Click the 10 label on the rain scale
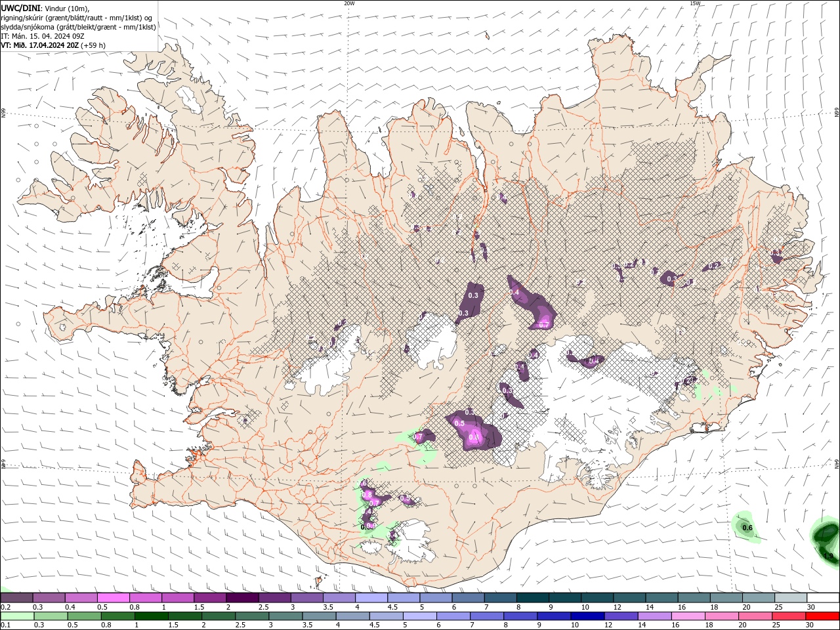This screenshot has height=630, width=840. click(x=575, y=625)
